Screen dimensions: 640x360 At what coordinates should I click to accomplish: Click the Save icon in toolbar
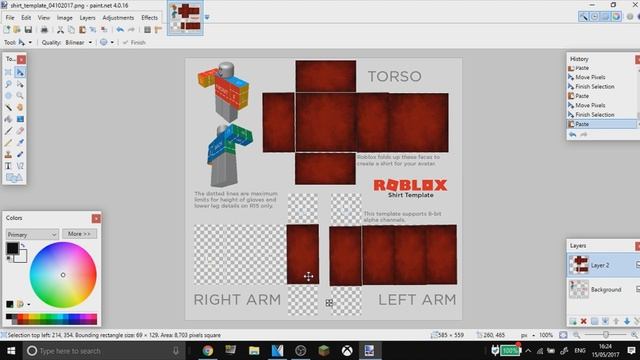(28, 30)
